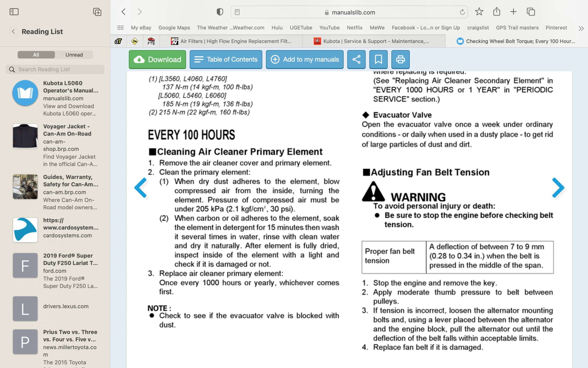Open the favorites grid icon

click(x=120, y=28)
